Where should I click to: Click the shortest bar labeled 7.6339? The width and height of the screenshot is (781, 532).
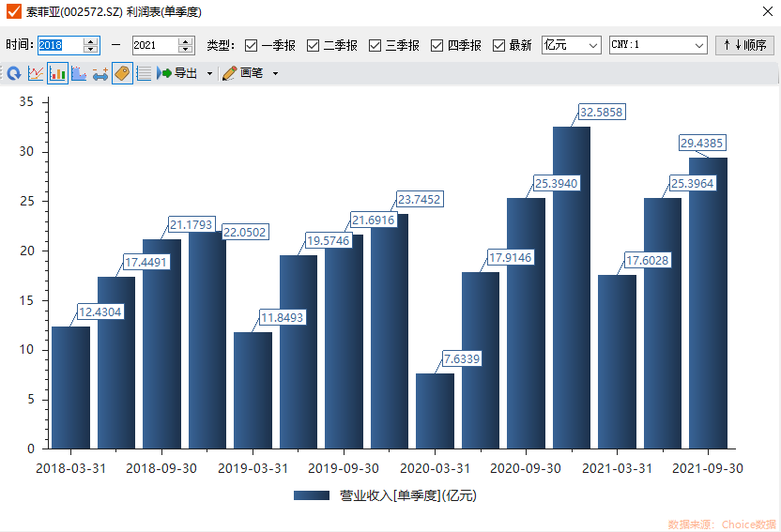coord(435,411)
